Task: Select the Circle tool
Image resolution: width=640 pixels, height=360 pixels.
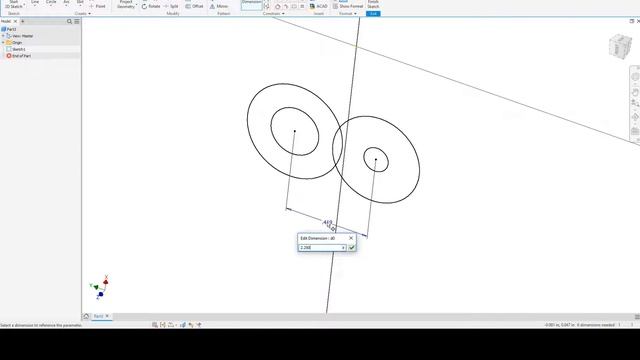Action: pos(51,3)
